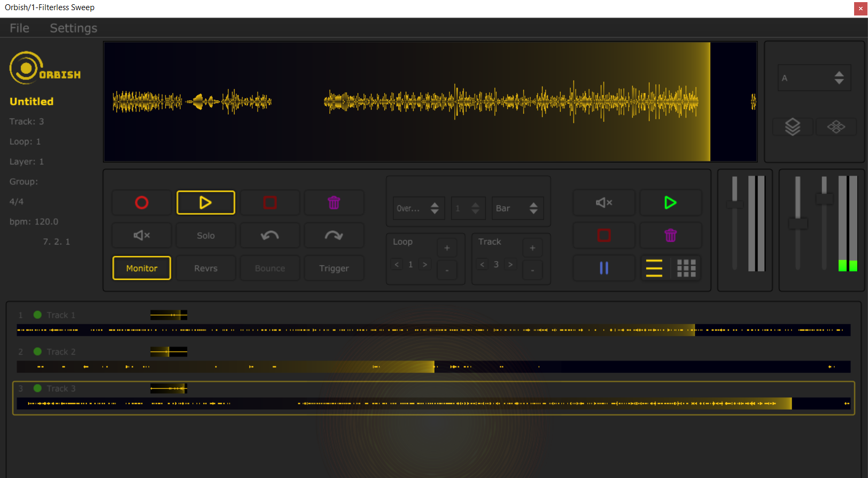
Task: Go to next loop with right chevron
Action: pos(425,264)
